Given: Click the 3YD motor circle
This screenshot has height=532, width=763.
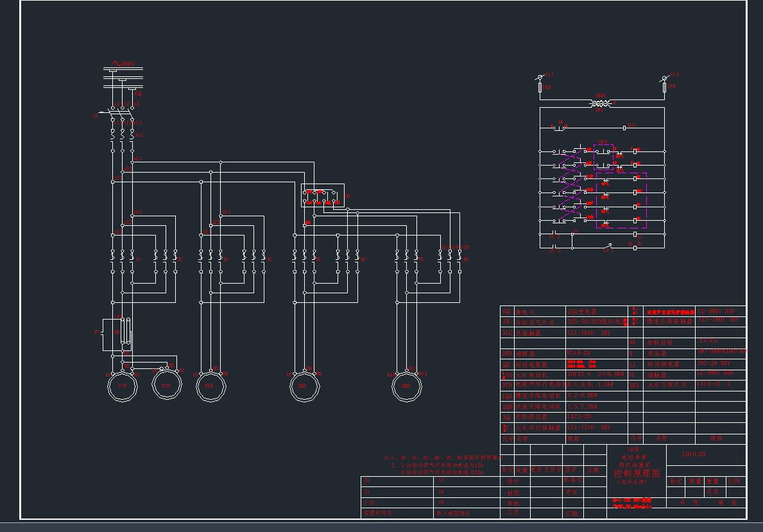Looking at the screenshot, I should 211,386.
